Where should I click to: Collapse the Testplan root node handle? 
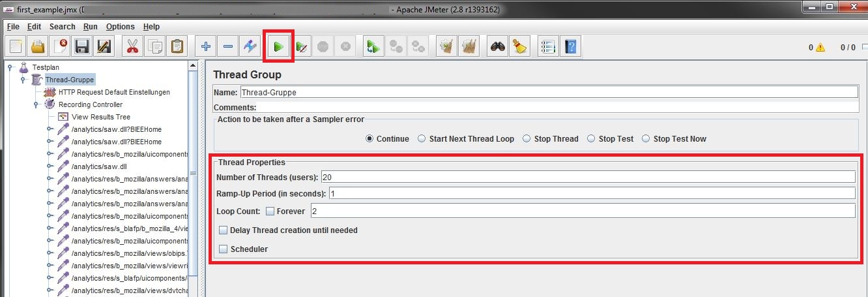10,67
